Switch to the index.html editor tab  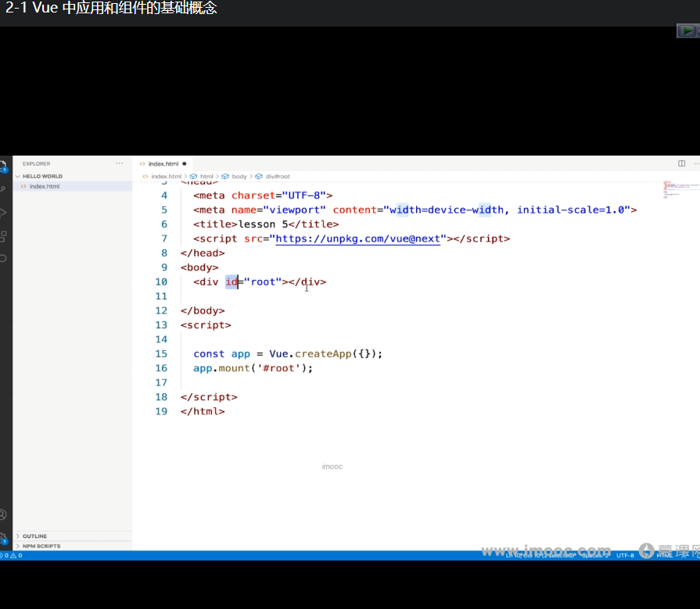(x=163, y=163)
